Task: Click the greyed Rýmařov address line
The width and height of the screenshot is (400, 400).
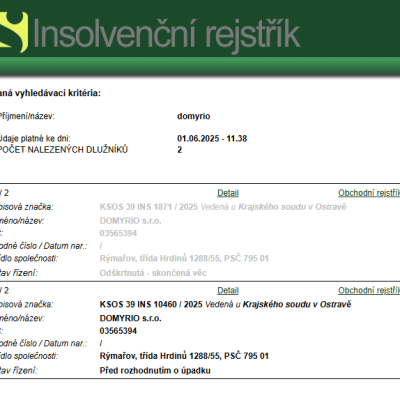Action: click(x=184, y=258)
